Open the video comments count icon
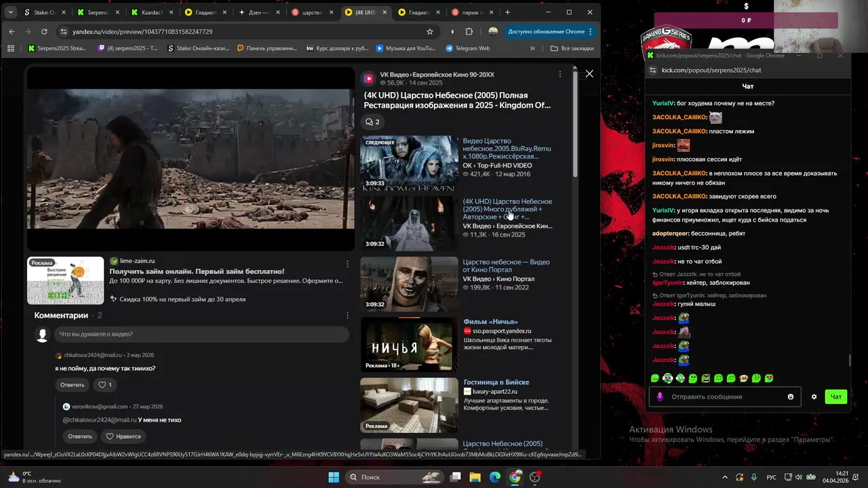 tap(372, 122)
